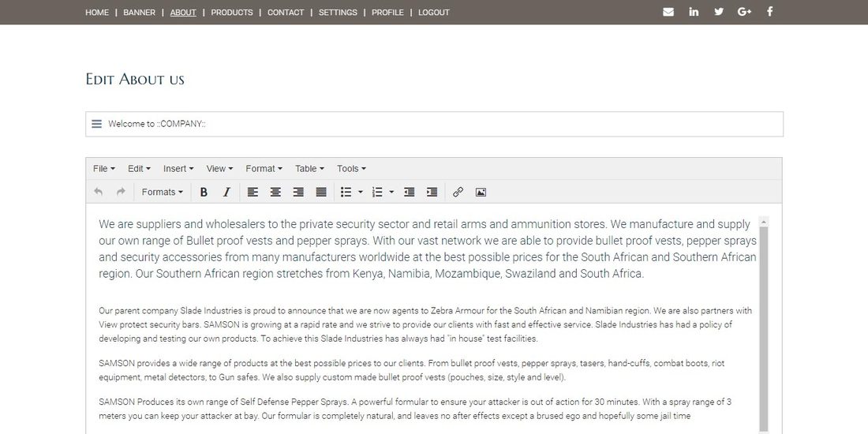This screenshot has height=434, width=868.
Task: Click paragraph starting 'We are suppliers and wholesalers'
Action: (428, 249)
